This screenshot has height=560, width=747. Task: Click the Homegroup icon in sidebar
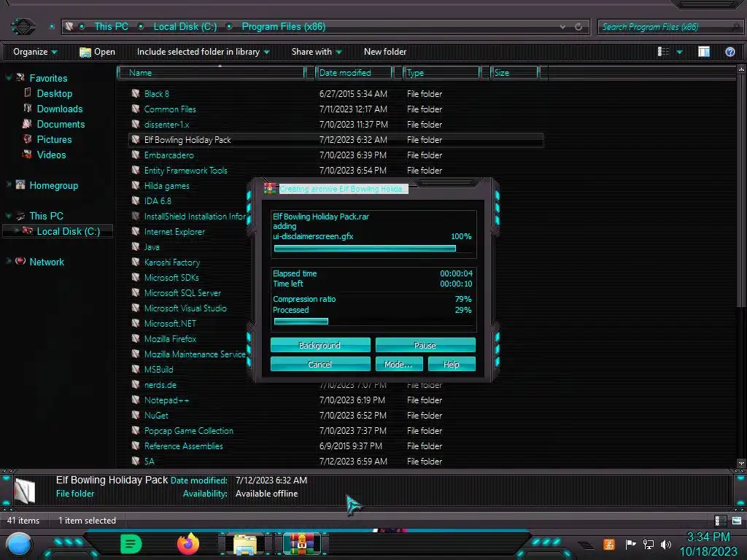(x=20, y=184)
